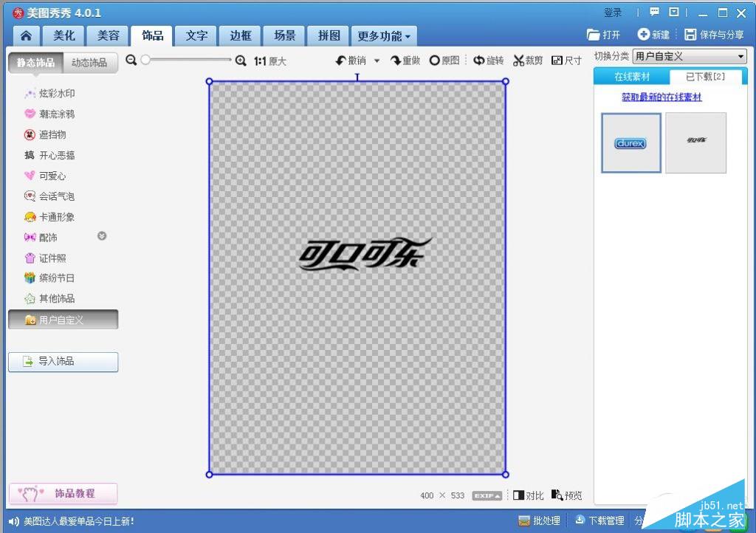This screenshot has height=533, width=756.
Task: Redo with the 重做 arrow
Action: 405,61
